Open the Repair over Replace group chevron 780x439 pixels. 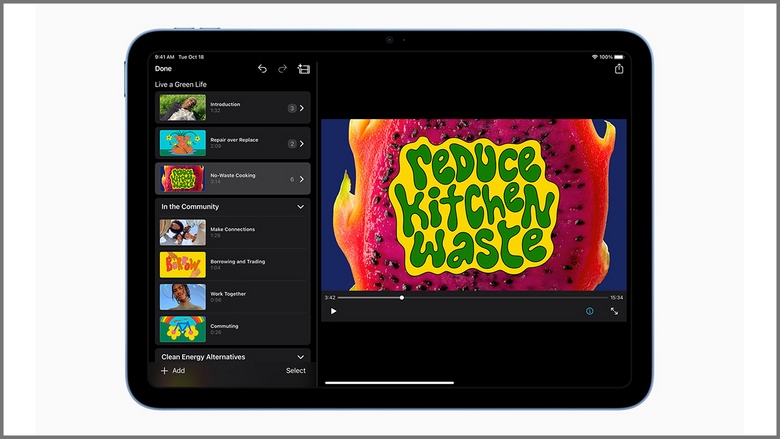[x=302, y=144]
